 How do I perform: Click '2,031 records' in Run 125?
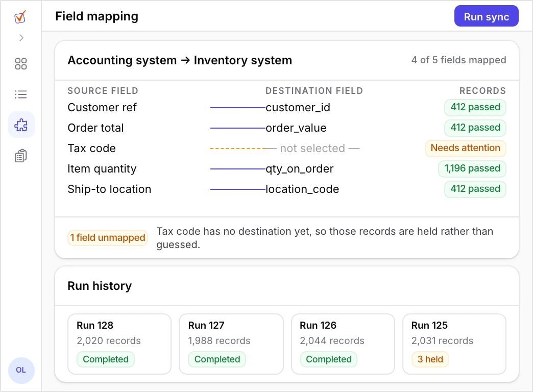(x=442, y=340)
